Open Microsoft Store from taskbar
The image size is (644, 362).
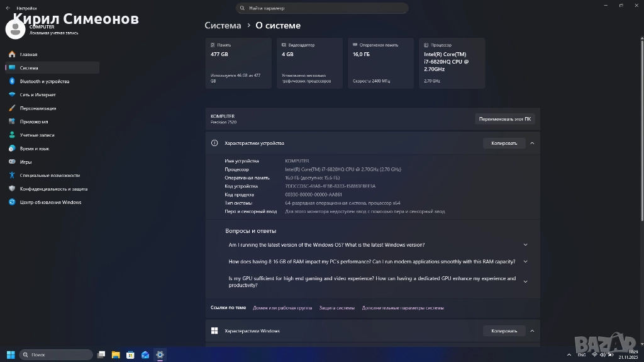click(x=130, y=354)
